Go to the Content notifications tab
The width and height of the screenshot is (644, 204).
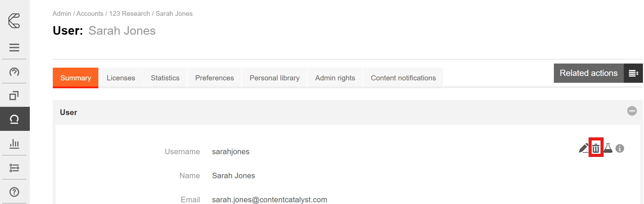pyautogui.click(x=403, y=78)
